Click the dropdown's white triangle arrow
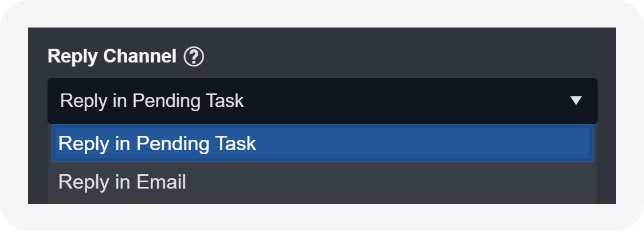Viewport: 644px width, 231px height. tap(576, 101)
